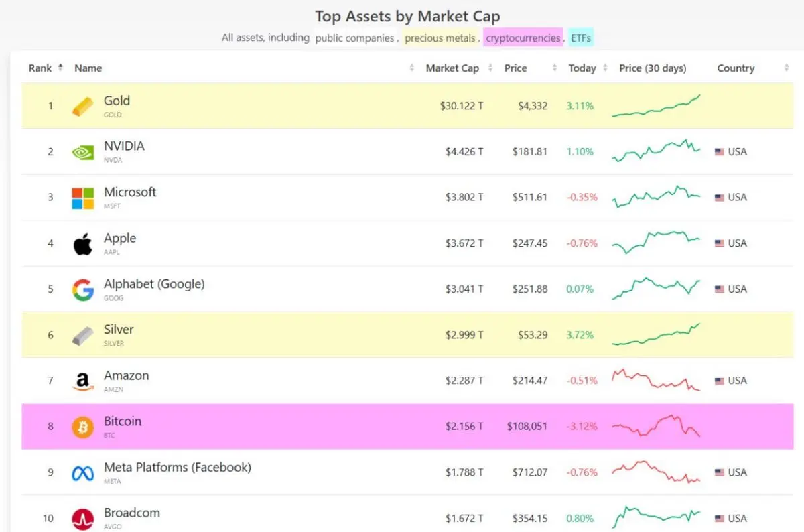Open the Gold asset page link
Image resolution: width=804 pixels, height=532 pixels.
[117, 101]
